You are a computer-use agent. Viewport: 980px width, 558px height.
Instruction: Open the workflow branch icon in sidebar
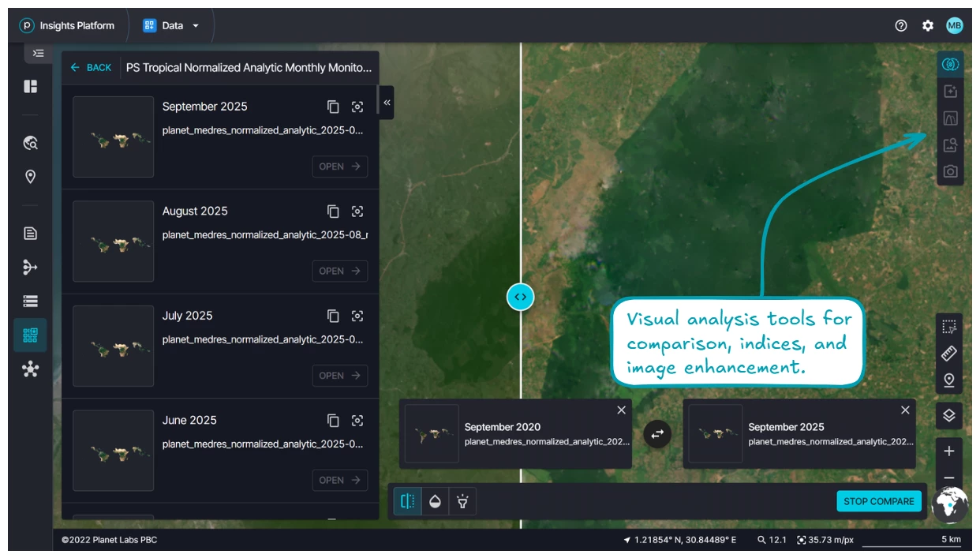pyautogui.click(x=30, y=268)
